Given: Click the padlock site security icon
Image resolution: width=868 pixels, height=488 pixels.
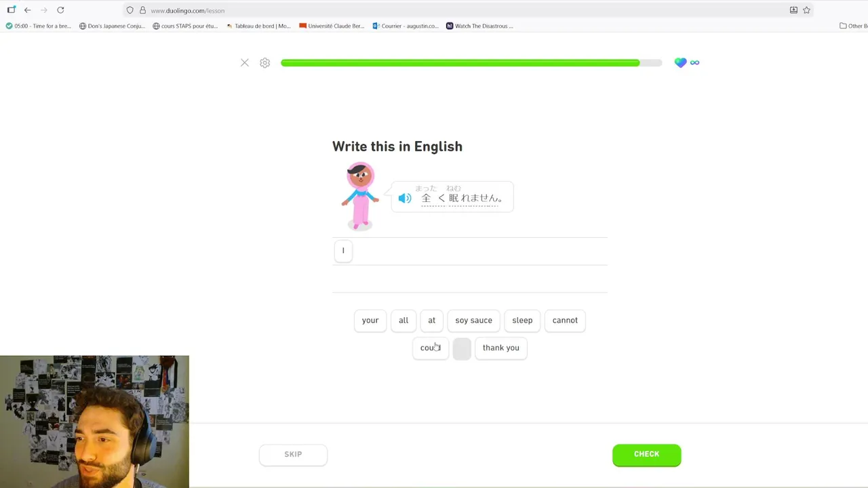Looking at the screenshot, I should (142, 10).
